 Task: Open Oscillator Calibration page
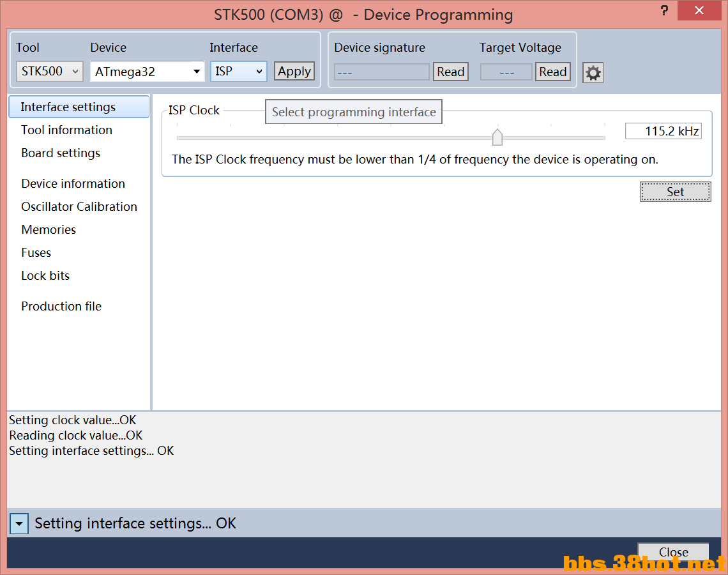(x=79, y=207)
